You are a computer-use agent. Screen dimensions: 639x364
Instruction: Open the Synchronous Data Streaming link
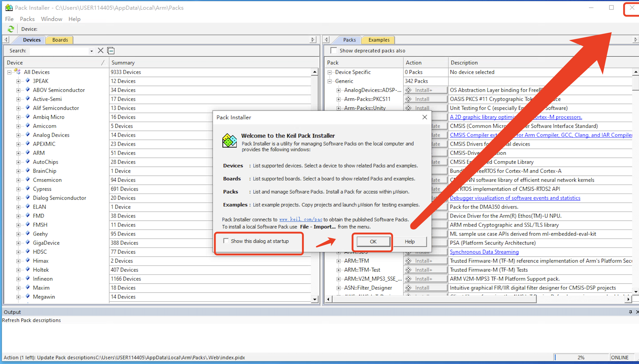click(484, 252)
